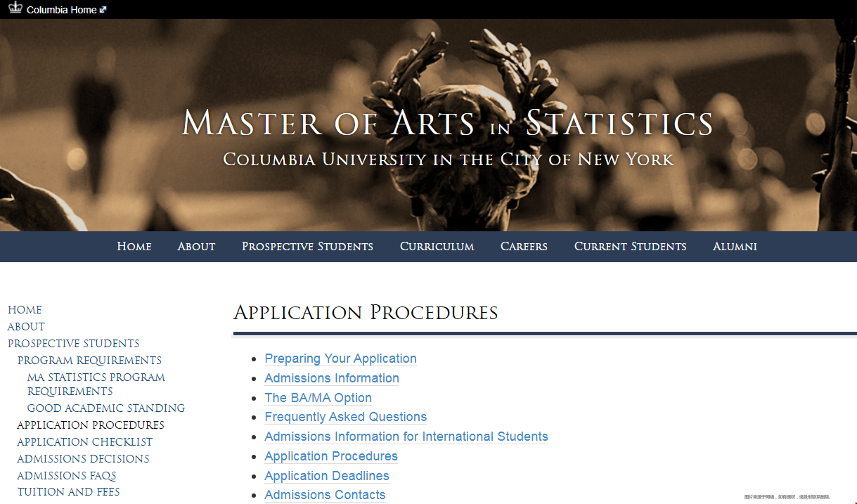Image resolution: width=857 pixels, height=504 pixels.
Task: Open Alumni in the navigation bar
Action: (x=735, y=246)
